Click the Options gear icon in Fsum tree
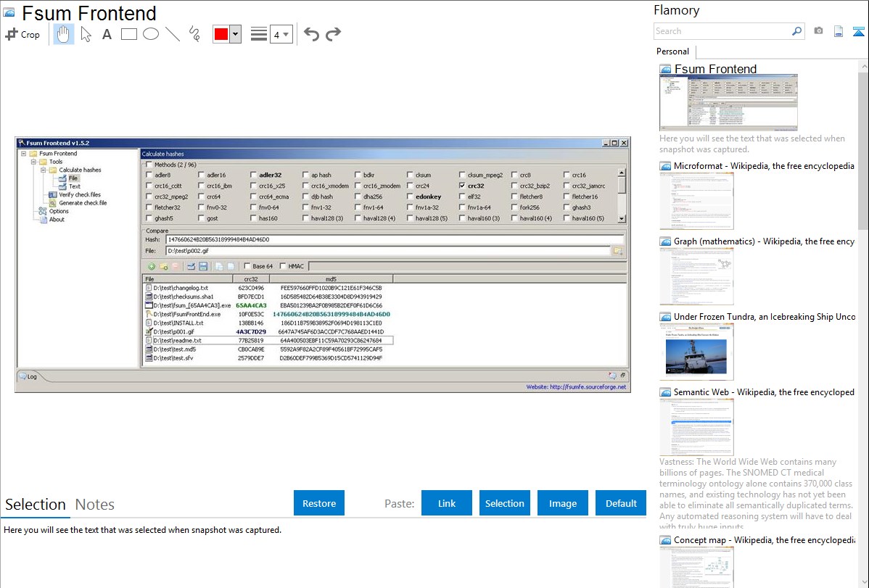Screen dimensions: 869x588 43,211
